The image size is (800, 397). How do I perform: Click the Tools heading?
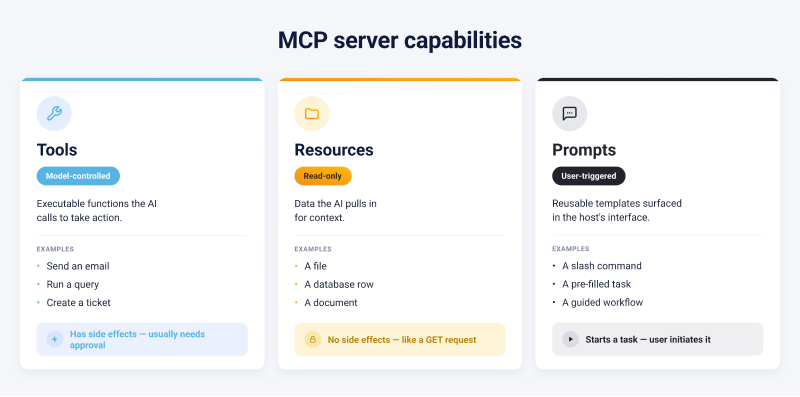(57, 150)
